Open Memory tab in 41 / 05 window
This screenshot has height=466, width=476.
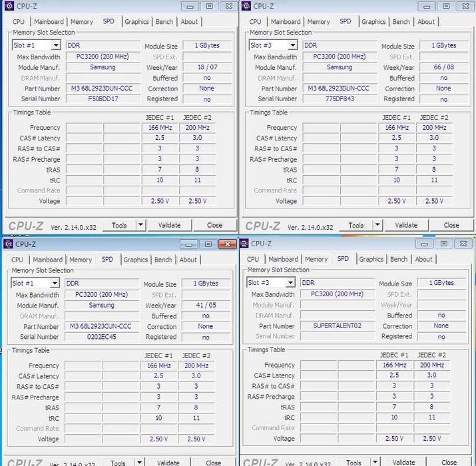(x=81, y=260)
